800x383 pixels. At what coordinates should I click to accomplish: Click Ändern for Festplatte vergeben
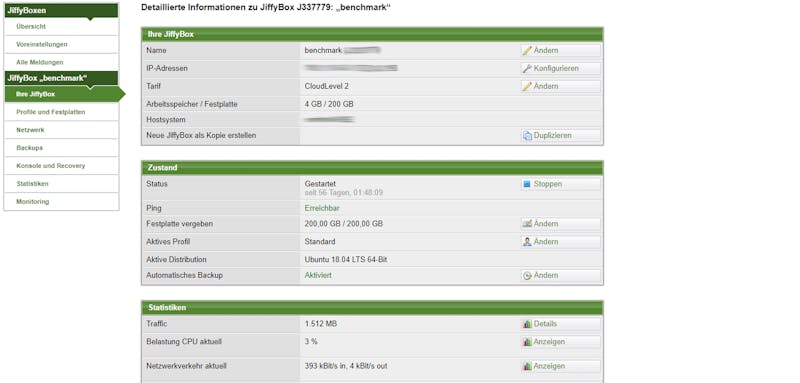pos(561,224)
